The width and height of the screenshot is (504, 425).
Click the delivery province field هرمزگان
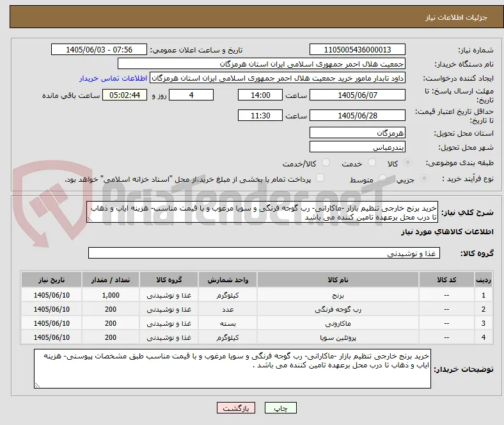tap(357, 132)
